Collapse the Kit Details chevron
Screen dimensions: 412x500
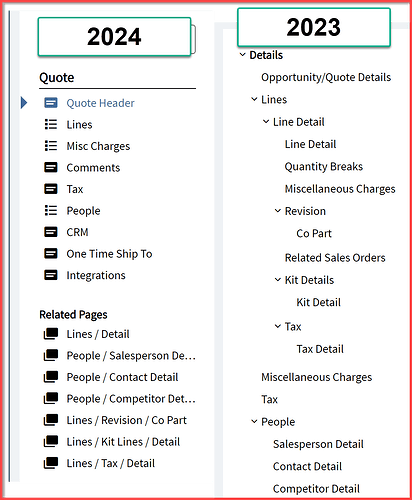pyautogui.click(x=278, y=279)
